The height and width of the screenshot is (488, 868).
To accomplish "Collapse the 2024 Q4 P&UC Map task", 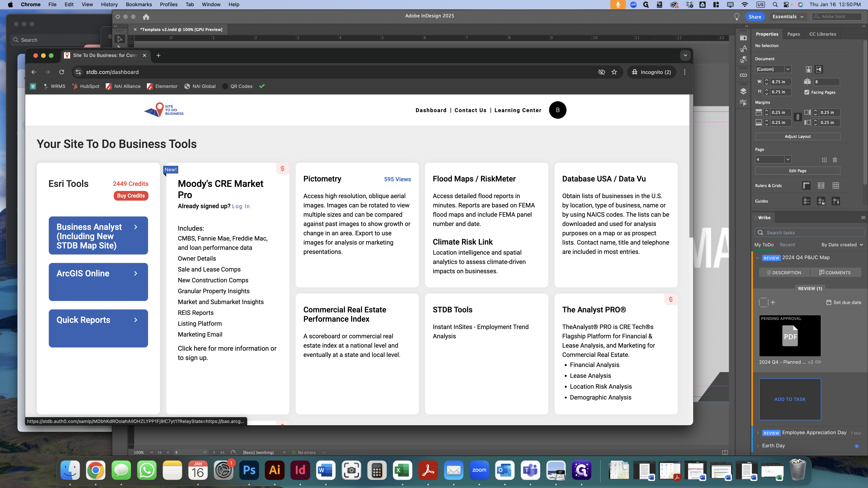I will (758, 258).
